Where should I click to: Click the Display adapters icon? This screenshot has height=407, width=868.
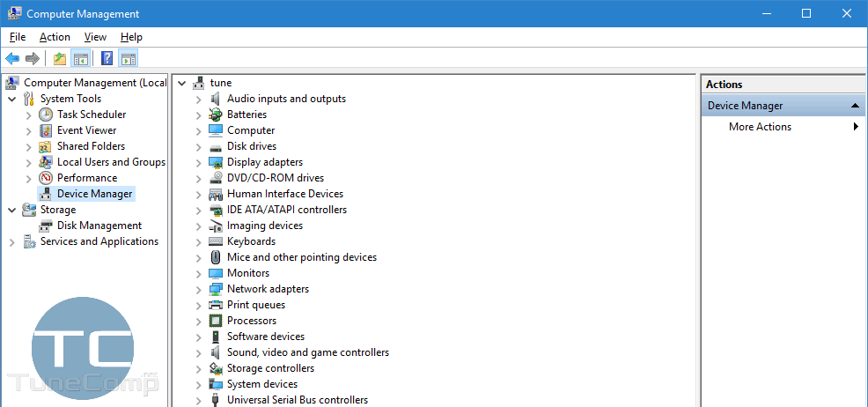coord(216,162)
